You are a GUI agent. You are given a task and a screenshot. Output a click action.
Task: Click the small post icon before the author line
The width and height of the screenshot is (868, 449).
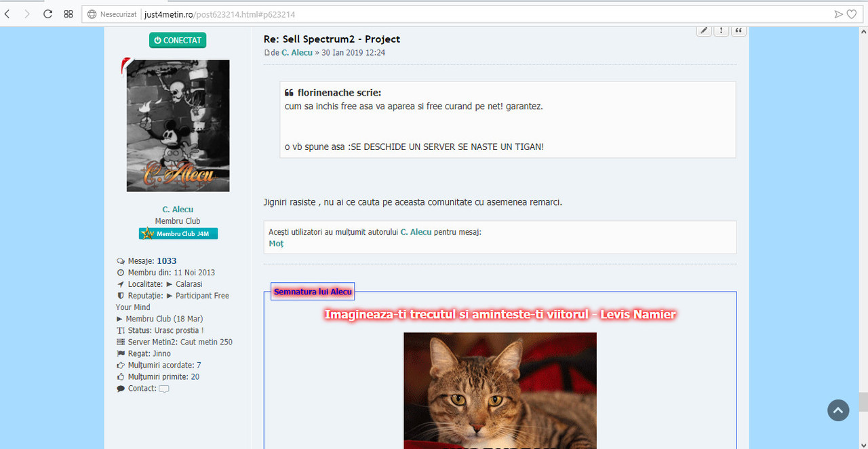(267, 52)
